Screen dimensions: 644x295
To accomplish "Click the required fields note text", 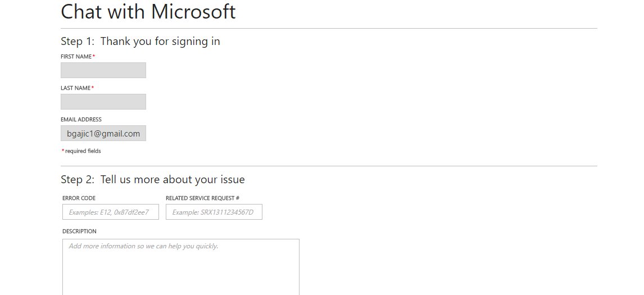I will 83,151.
